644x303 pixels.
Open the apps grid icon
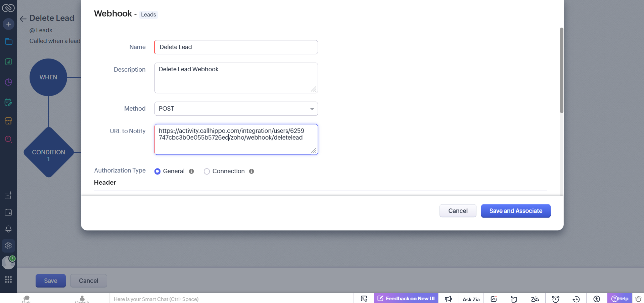point(8,279)
